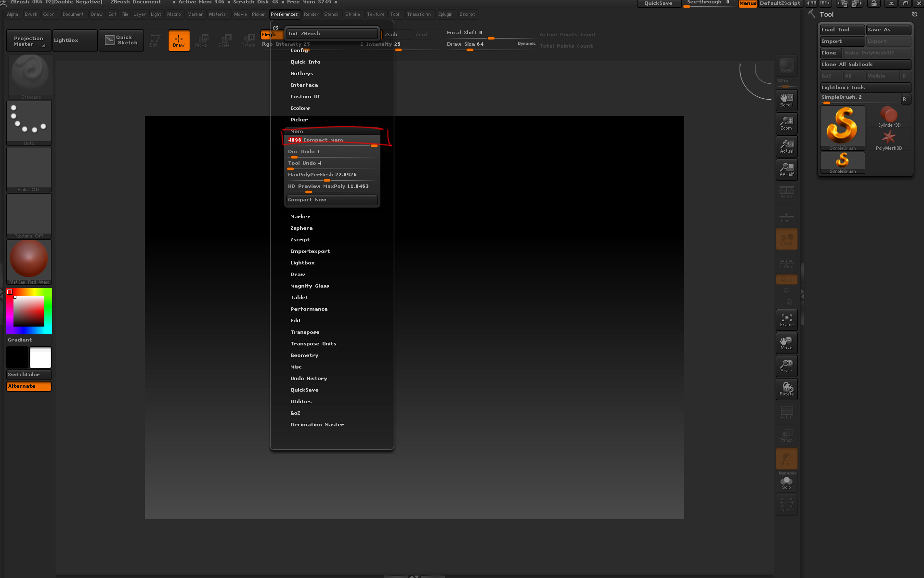Screen dimensions: 924x578
Task: Click the Zoom canvas icon
Action: (x=786, y=123)
